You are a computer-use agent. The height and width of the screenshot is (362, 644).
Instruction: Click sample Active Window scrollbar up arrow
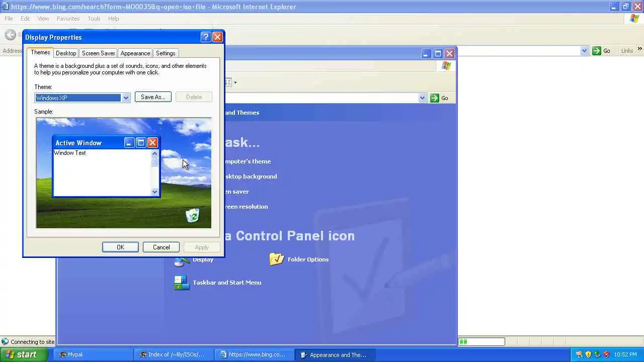(x=154, y=153)
